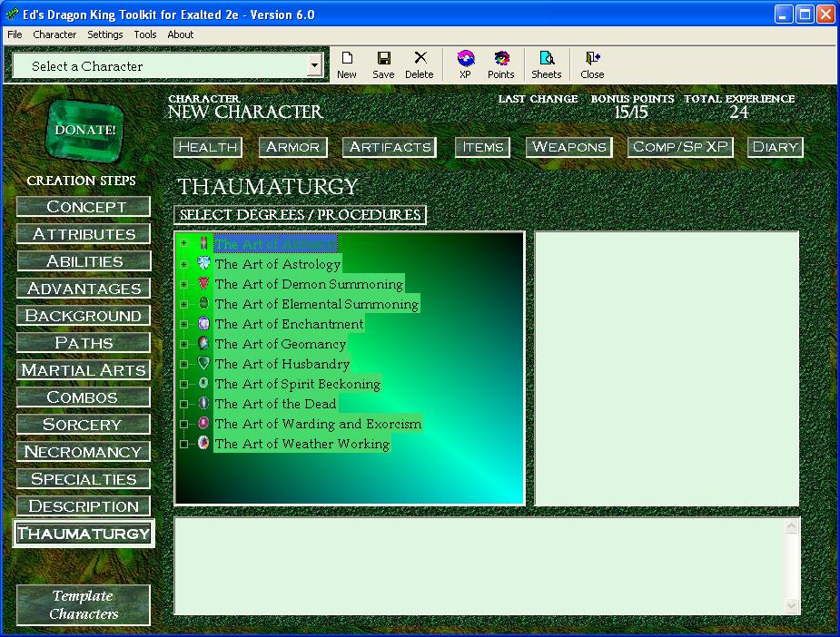Open the Armor section
Image resolution: width=840 pixels, height=637 pixels.
click(293, 147)
